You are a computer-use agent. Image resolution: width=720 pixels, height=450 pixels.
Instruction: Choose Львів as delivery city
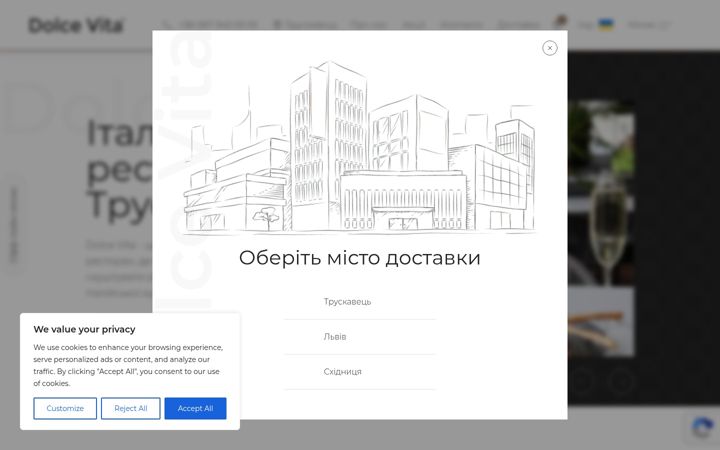(x=360, y=337)
